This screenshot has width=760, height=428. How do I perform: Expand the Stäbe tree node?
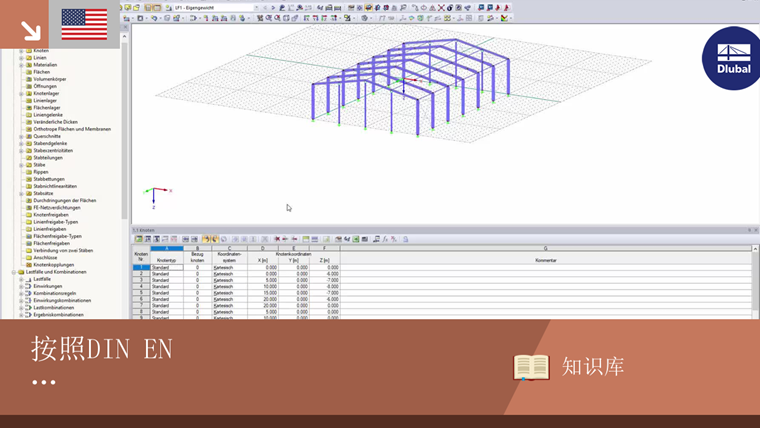tap(21, 165)
